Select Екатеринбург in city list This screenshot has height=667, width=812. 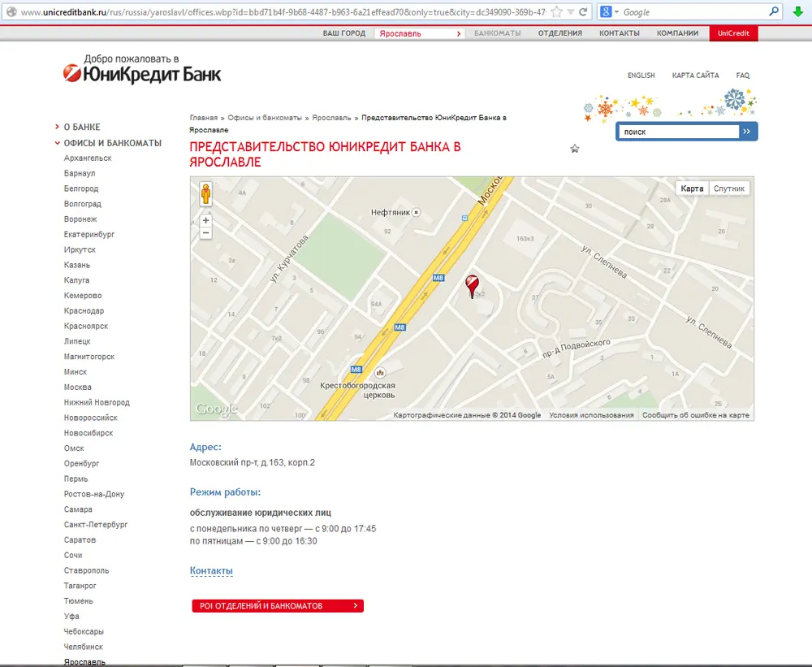coord(89,234)
